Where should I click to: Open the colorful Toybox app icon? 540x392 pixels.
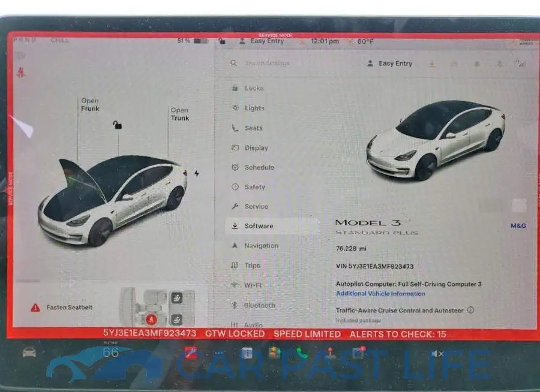click(x=274, y=352)
